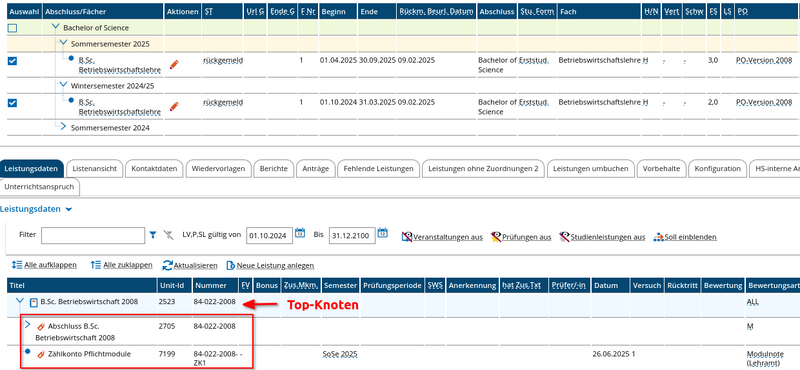The width and height of the screenshot is (800, 370).
Task: Open Leistungen ohne Zuordnungen 2 tab
Action: (483, 169)
